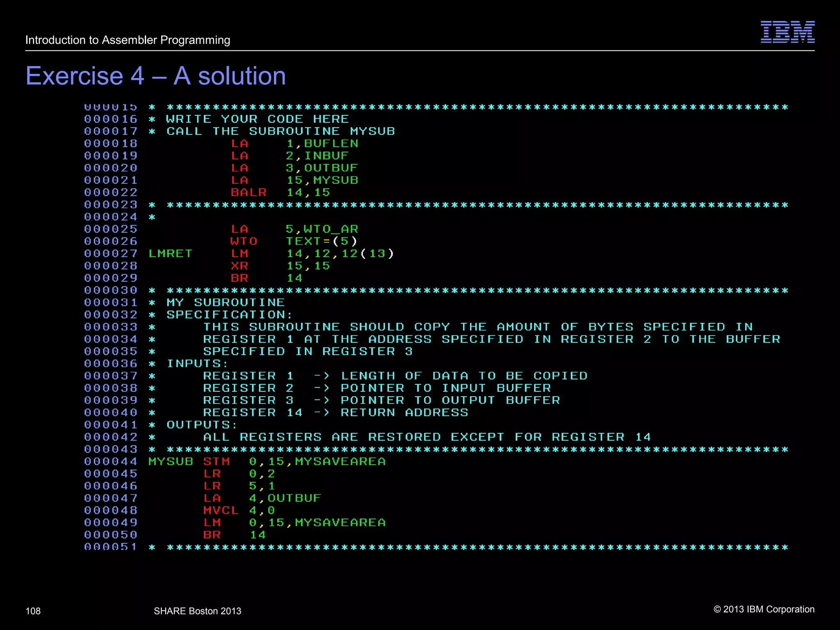
Task: Select the 'CALL THE SUBROUTINE MYSUB' comment
Action: coord(281,131)
